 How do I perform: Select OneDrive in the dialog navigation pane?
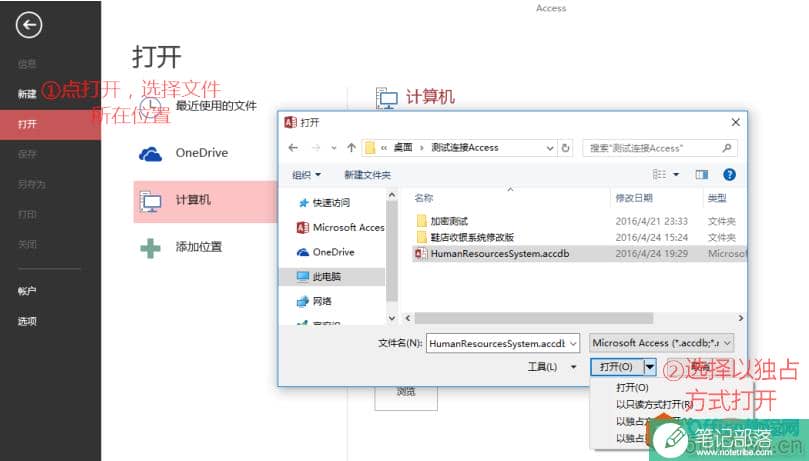point(326,252)
